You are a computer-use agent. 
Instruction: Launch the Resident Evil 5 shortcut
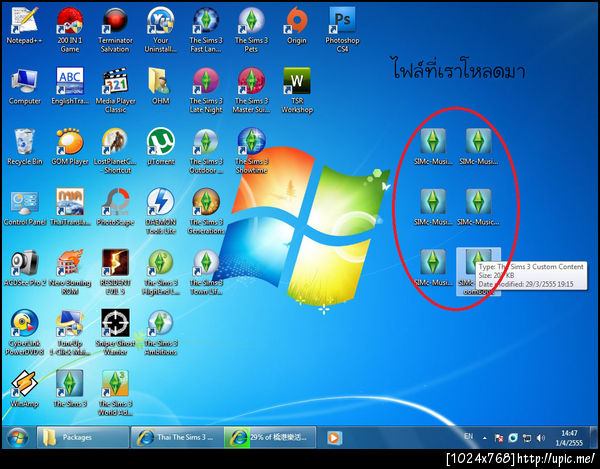point(115,272)
